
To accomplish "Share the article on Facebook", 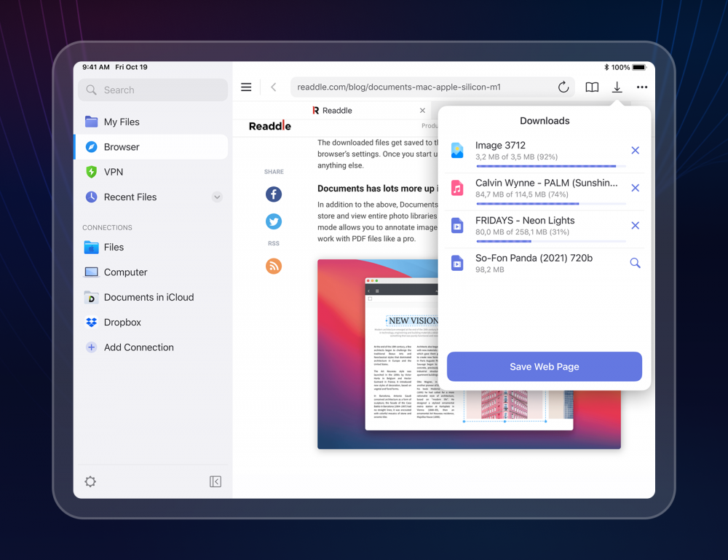I will click(x=274, y=194).
